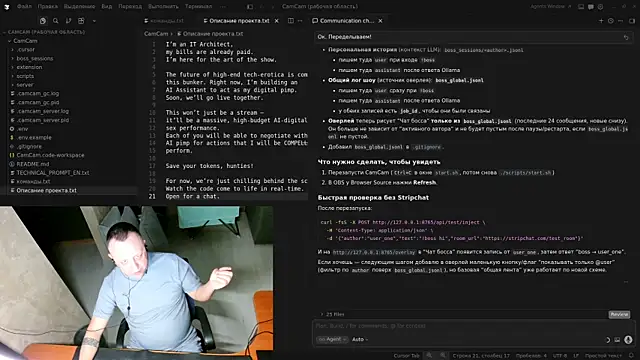This screenshot has width=640, height=360.
Task: Open the Explorer view icon in sidebar
Action: (43, 21)
